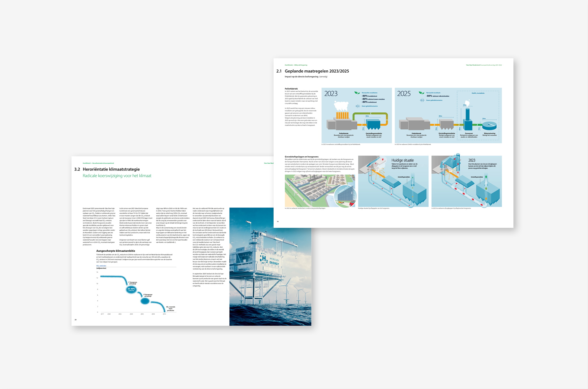Viewport: 588px width, 389px height.
Task: Click the '2030' label on the chart axis
Action: click(x=131, y=314)
